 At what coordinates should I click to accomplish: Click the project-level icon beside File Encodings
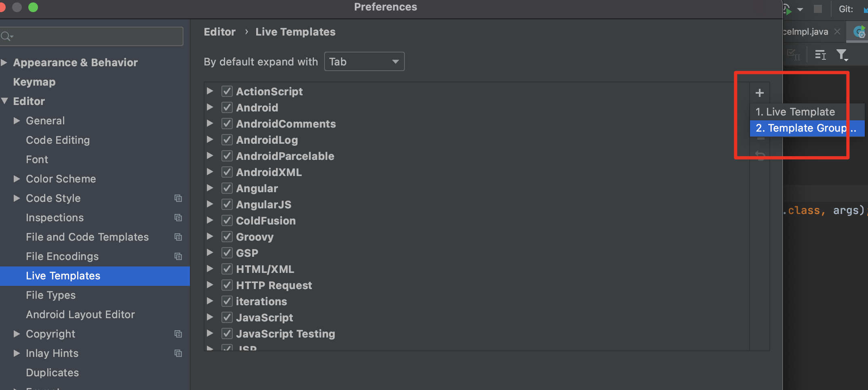point(178,256)
